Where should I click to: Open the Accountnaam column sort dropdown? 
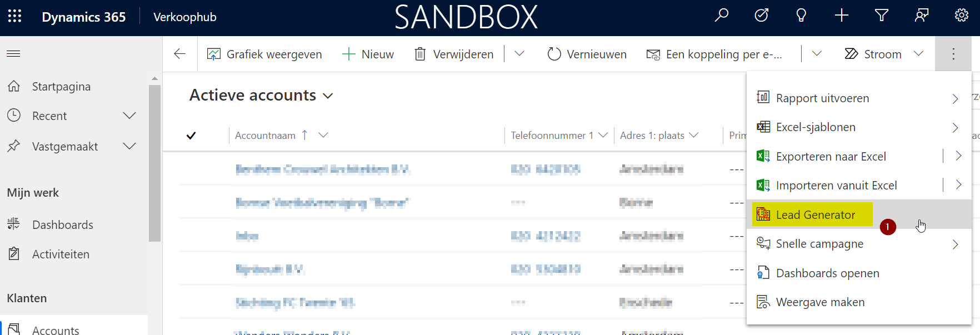(x=323, y=136)
